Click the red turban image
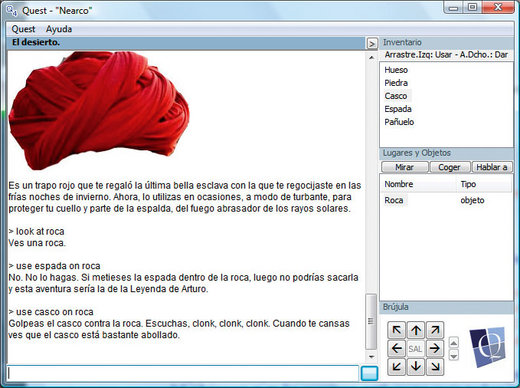 (x=99, y=110)
